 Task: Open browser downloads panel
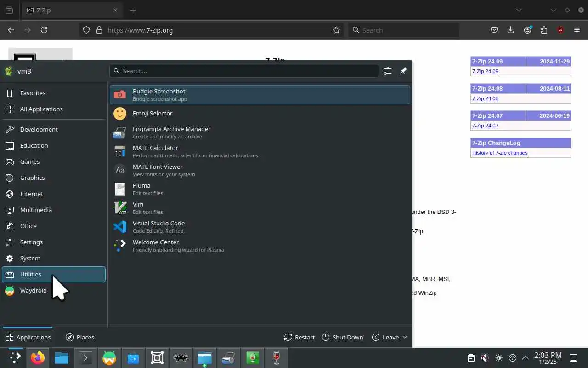[x=510, y=30]
